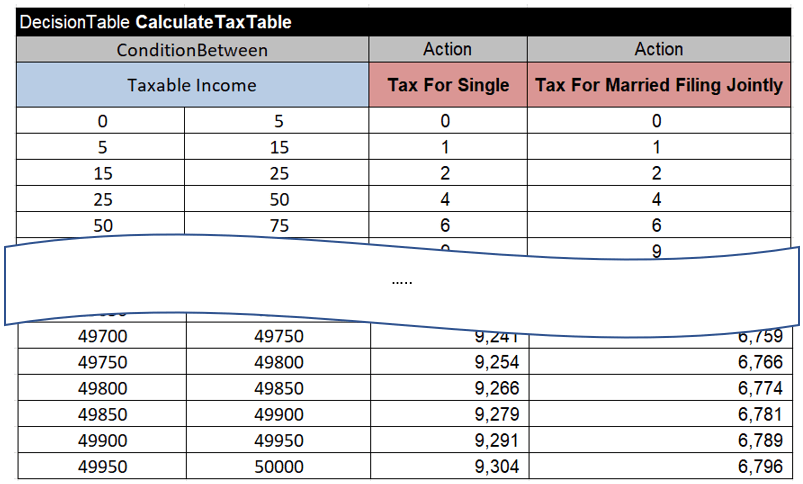Click the Taxable Income header cell
Viewport: 803px width, 484px height.
[192, 85]
